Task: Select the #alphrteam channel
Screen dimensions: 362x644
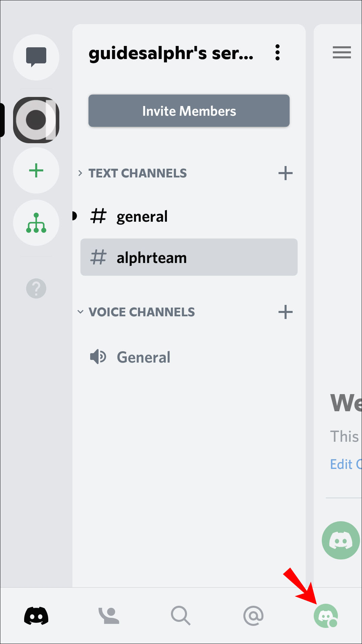Action: (189, 257)
